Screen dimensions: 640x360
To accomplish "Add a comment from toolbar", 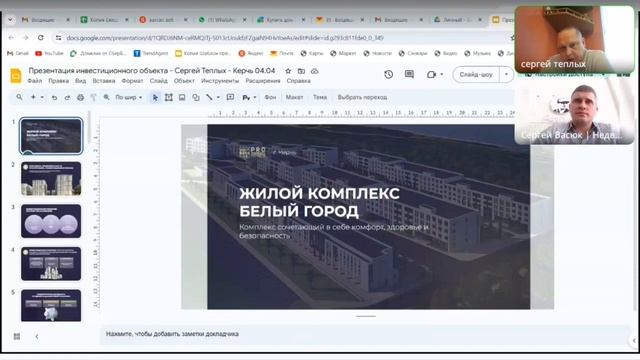I will point(230,97).
